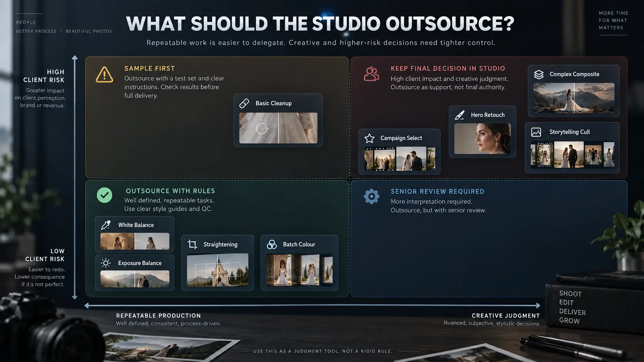The image size is (644, 362).
Task: Select the Complex Composite card label
Action: pyautogui.click(x=574, y=74)
